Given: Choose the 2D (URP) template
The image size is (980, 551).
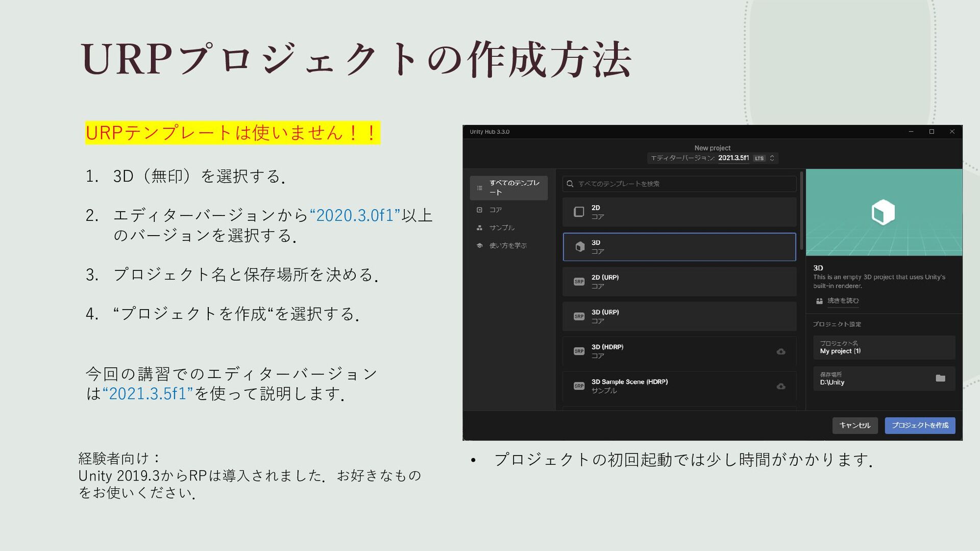Looking at the screenshot, I should (679, 282).
